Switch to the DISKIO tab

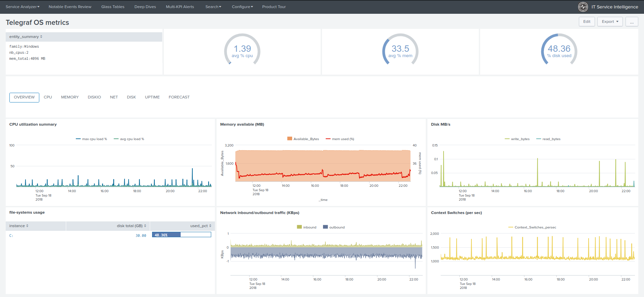coord(94,97)
